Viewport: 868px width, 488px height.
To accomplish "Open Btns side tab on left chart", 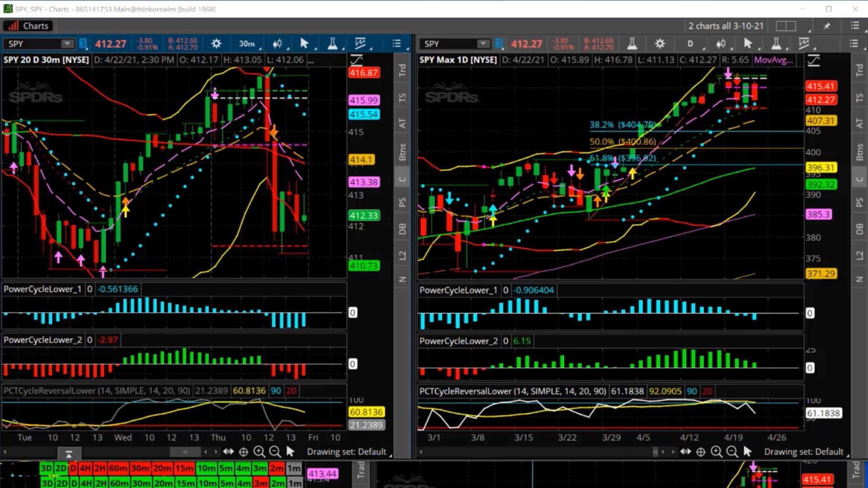I will point(402,152).
